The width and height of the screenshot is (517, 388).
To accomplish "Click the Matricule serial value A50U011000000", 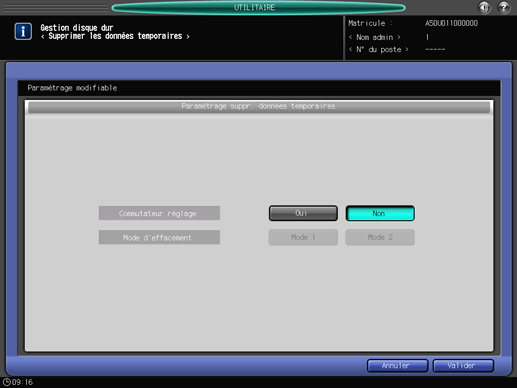I will [x=451, y=23].
